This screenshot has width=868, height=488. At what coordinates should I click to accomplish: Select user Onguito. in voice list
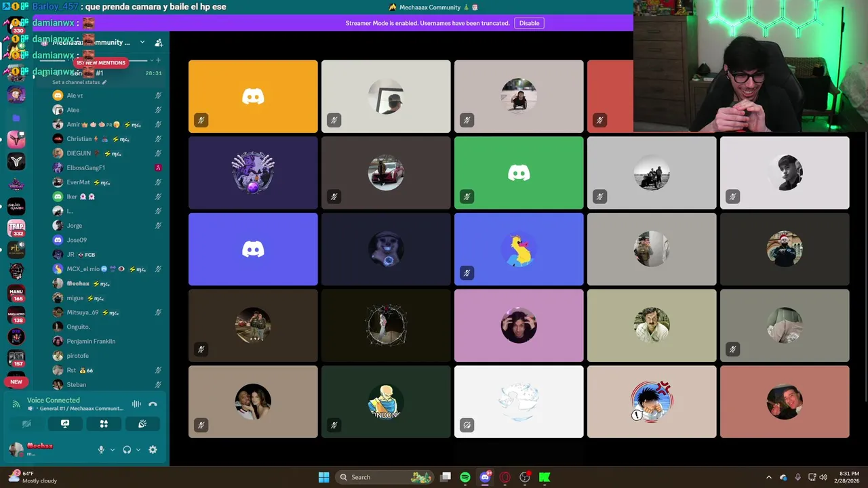tap(107, 327)
